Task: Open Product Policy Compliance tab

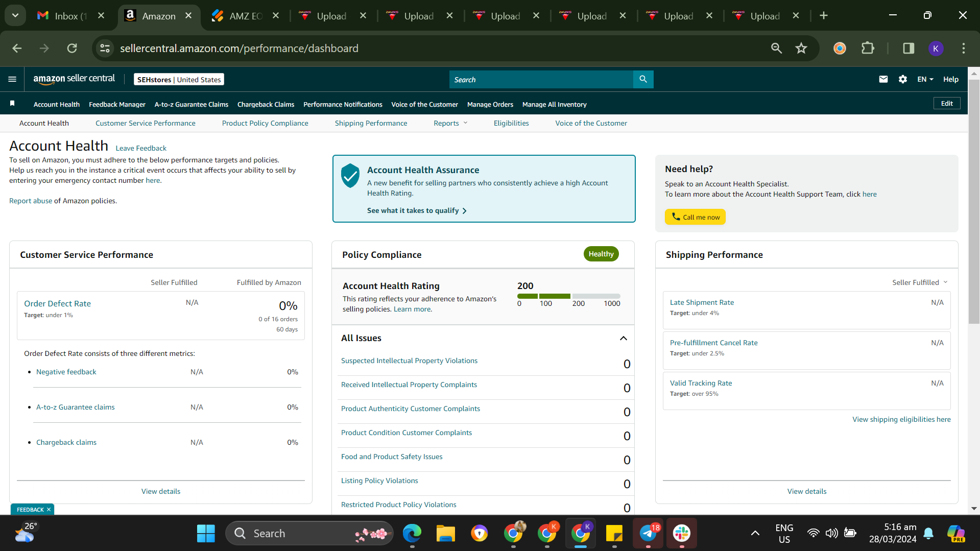Action: coord(265,123)
